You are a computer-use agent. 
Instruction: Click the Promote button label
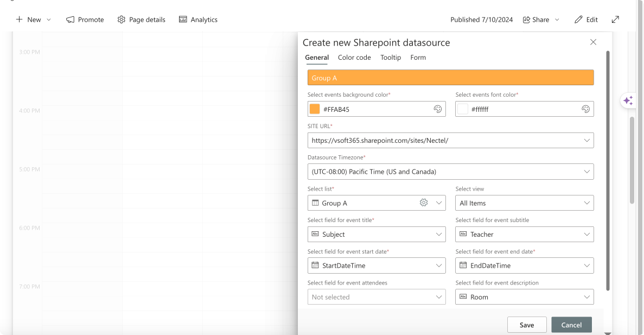(91, 20)
